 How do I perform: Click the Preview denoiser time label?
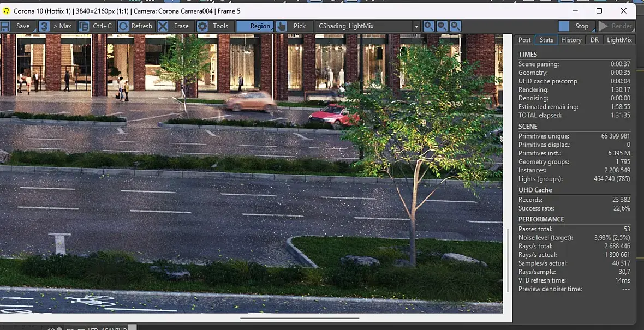550,289
